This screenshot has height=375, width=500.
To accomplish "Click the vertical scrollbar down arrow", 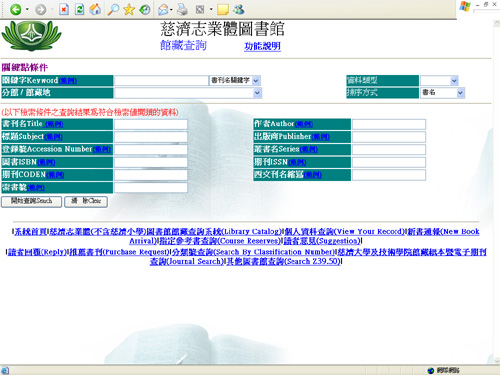I will point(497,361).
